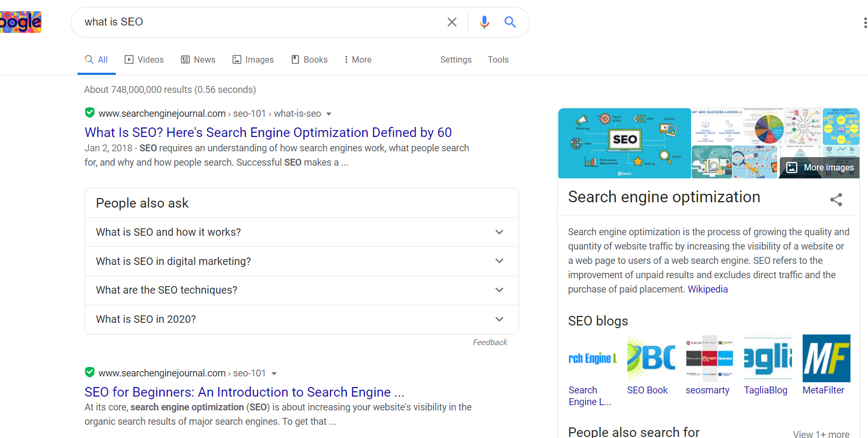This screenshot has height=438, width=868.
Task: Open the More search categories menu
Action: point(358,59)
